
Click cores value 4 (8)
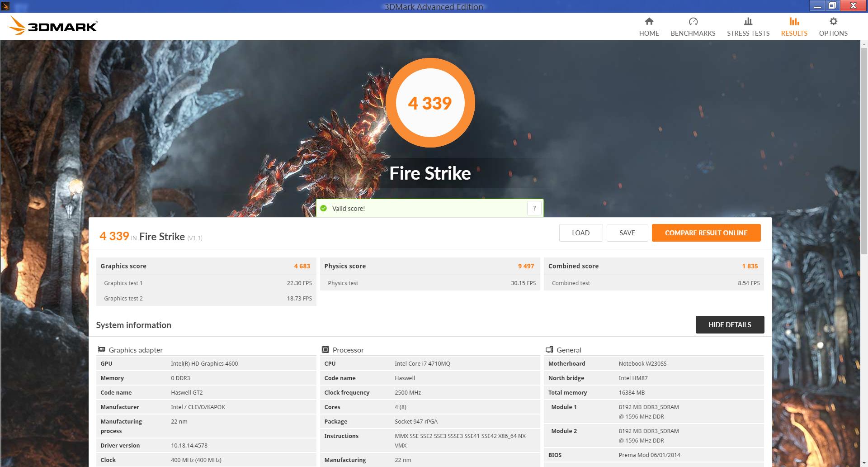(401, 407)
